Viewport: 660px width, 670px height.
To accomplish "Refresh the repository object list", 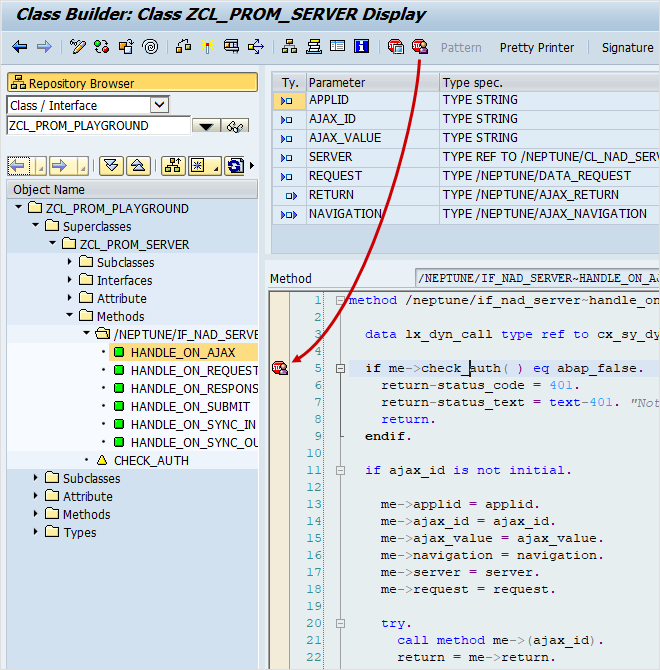I will [234, 166].
